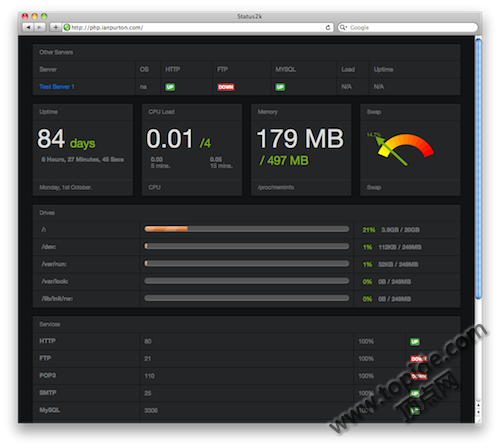
Task: Click the / 497 MB total memory text
Action: pos(284,161)
